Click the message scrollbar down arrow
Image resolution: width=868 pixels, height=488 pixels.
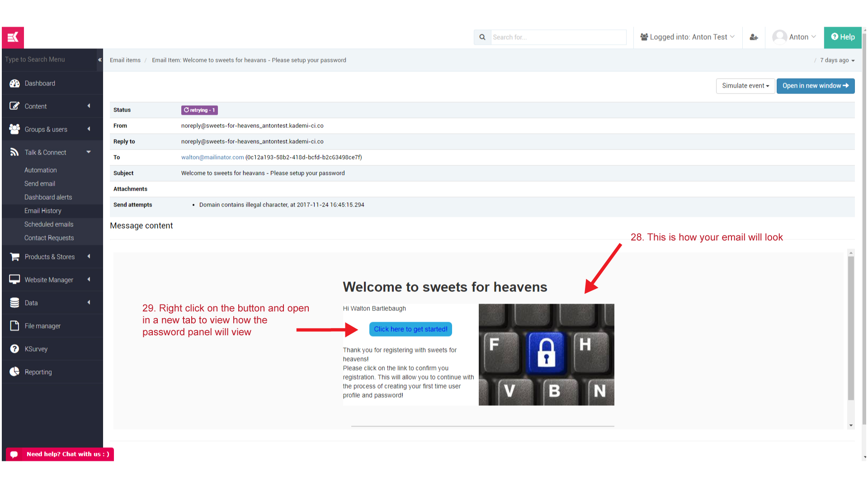coord(851,425)
